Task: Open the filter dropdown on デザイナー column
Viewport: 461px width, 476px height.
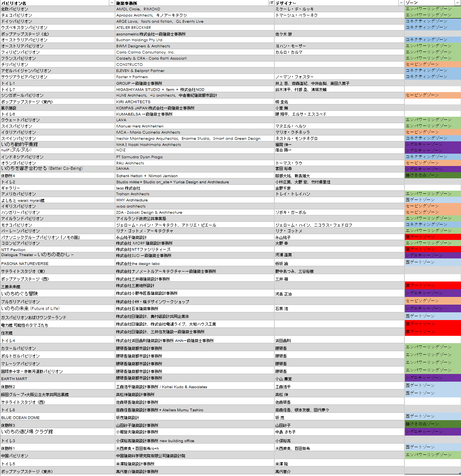Action: tap(401, 3)
